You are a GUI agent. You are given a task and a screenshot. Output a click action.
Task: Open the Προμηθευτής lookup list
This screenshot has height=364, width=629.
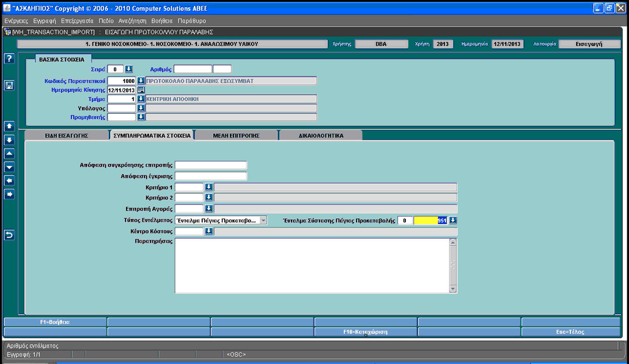pyautogui.click(x=141, y=117)
